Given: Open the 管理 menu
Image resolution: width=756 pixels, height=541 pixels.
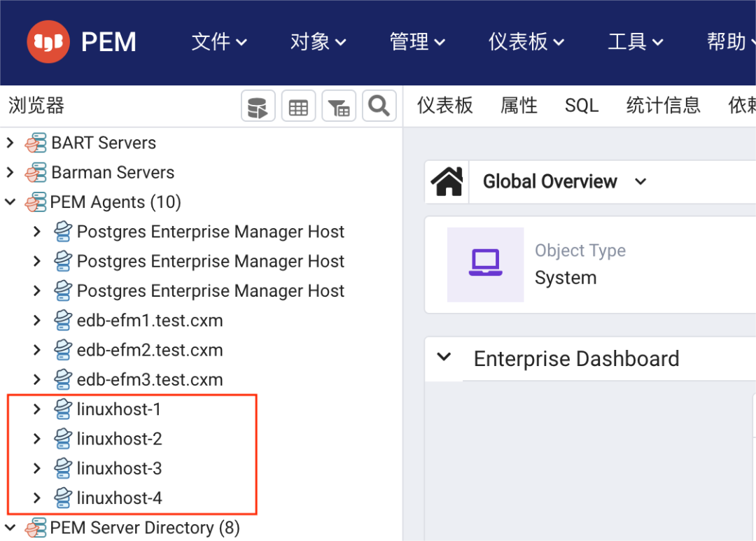Looking at the screenshot, I should tap(417, 42).
